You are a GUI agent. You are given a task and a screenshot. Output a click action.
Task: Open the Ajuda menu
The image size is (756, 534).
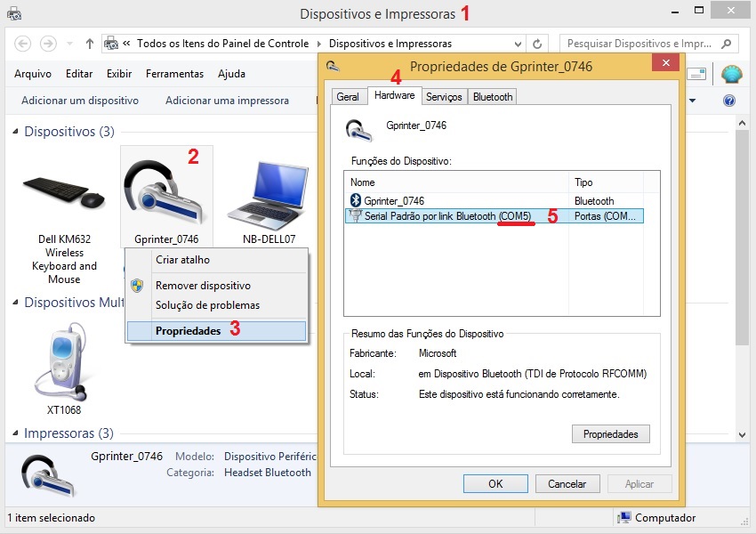231,74
